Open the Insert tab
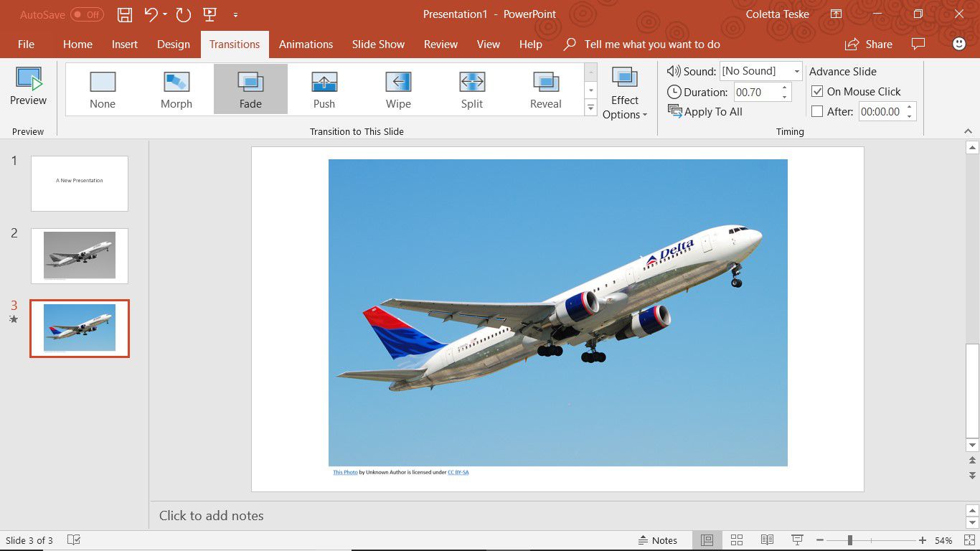 pyautogui.click(x=125, y=44)
